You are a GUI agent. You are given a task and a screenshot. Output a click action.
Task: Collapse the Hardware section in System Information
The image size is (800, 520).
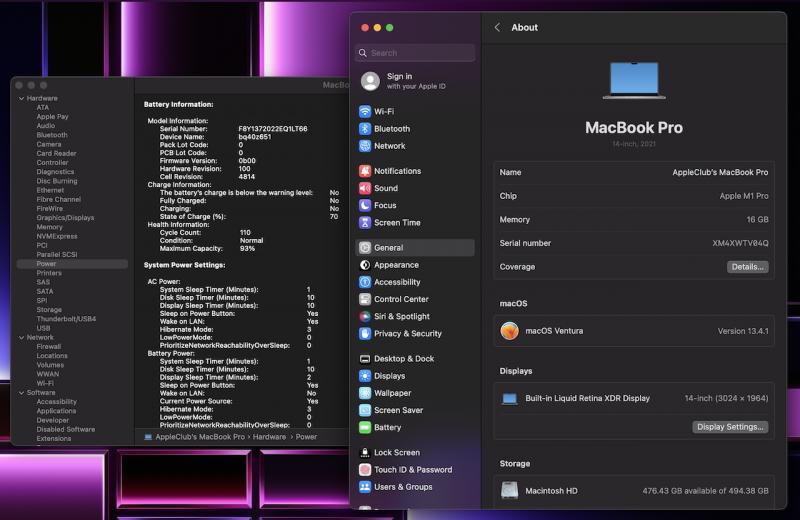21,98
